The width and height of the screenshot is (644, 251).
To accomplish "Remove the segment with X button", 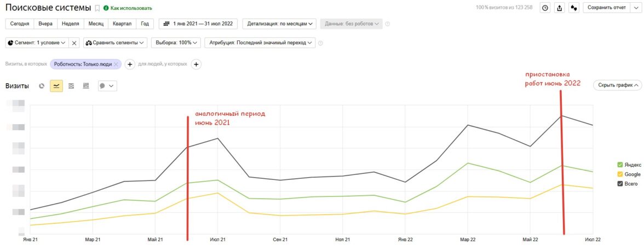I will (75, 43).
